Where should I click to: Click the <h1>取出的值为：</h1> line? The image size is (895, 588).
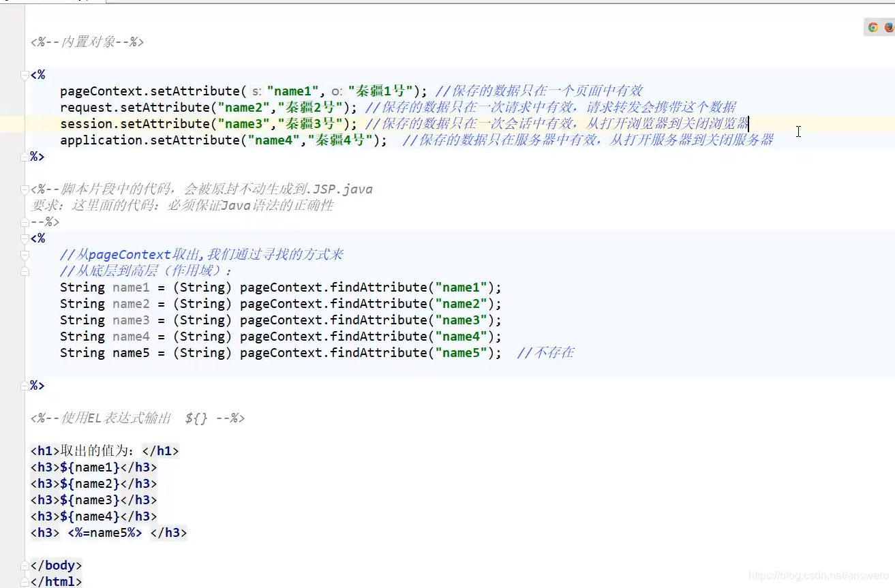[x=104, y=451]
